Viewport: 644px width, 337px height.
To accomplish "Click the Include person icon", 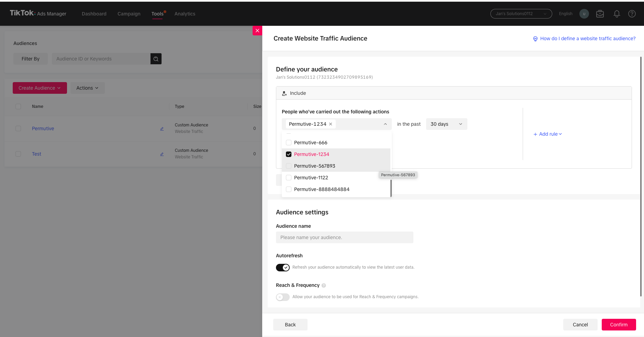I will tap(284, 93).
